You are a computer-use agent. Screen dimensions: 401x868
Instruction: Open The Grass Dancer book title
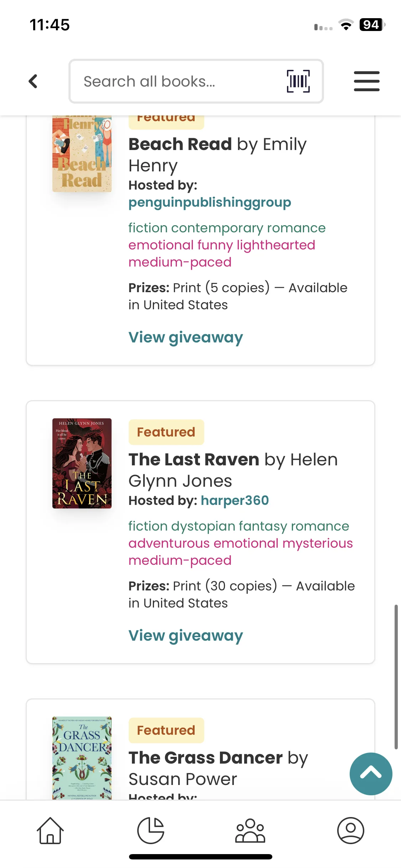click(206, 758)
